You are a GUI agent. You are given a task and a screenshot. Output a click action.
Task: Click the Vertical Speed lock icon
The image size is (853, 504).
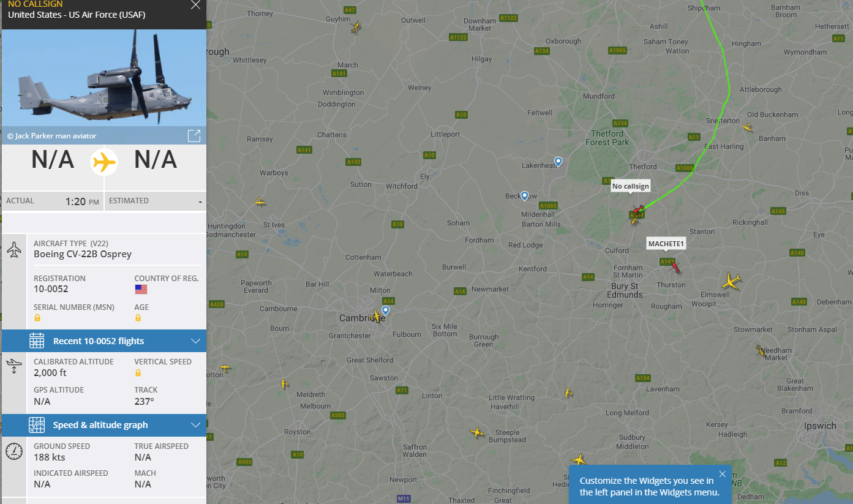click(x=138, y=373)
